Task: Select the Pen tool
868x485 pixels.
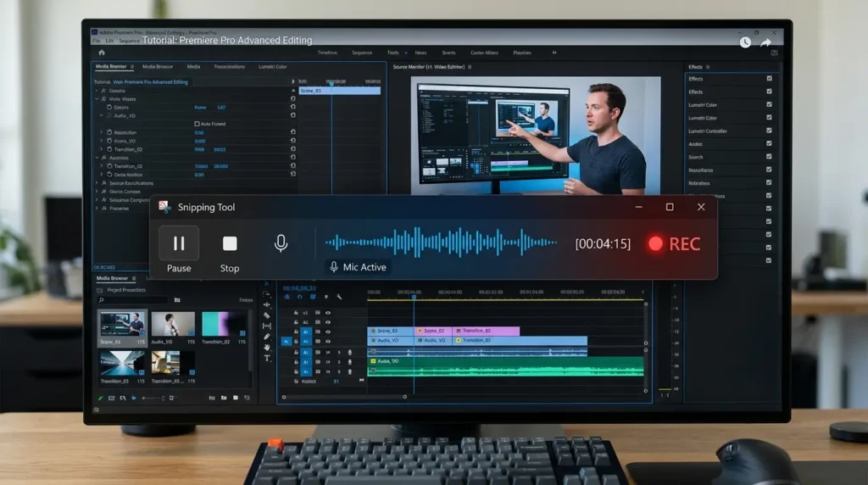Action: [267, 337]
